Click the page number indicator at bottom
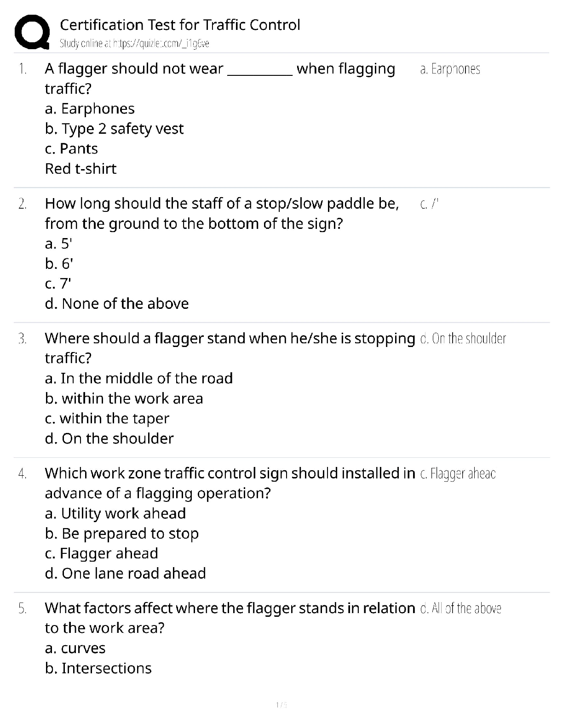The width and height of the screenshot is (563, 728). (x=281, y=705)
